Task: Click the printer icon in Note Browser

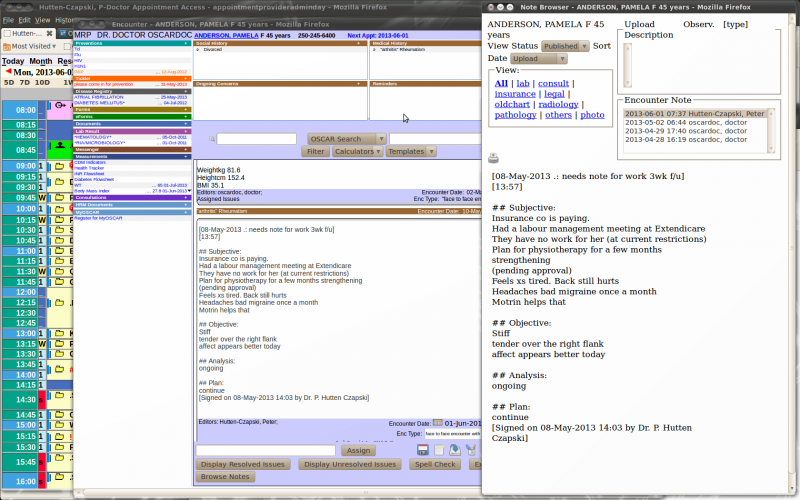Action: click(493, 158)
